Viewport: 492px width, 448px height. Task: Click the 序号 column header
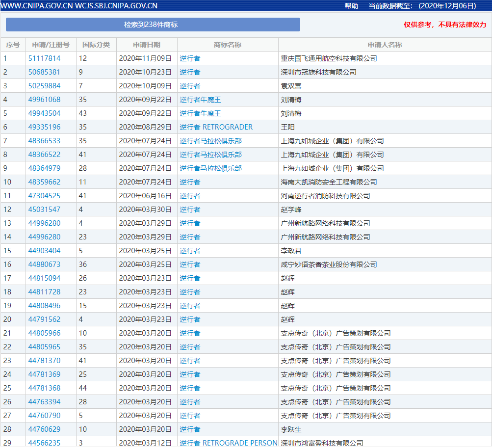click(12, 44)
